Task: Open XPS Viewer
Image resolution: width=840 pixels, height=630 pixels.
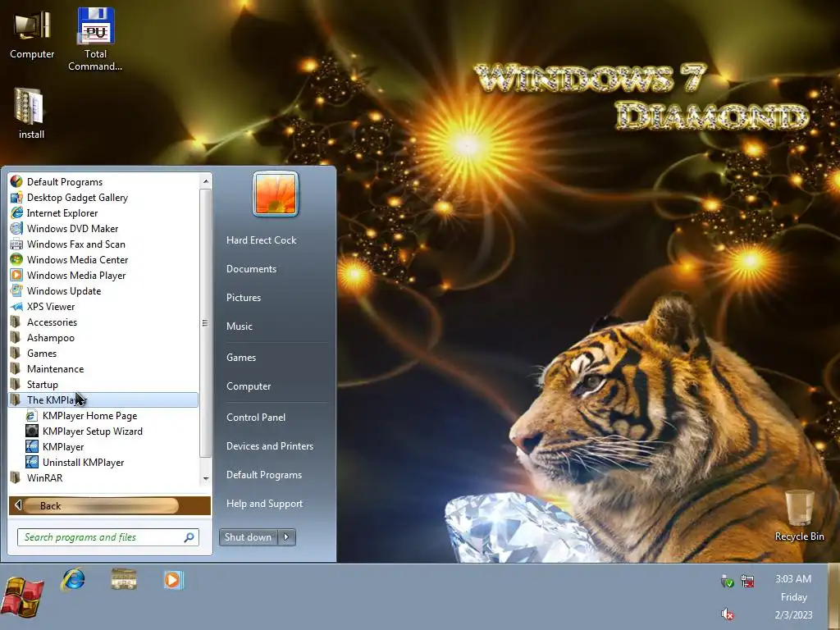Action: (103, 307)
